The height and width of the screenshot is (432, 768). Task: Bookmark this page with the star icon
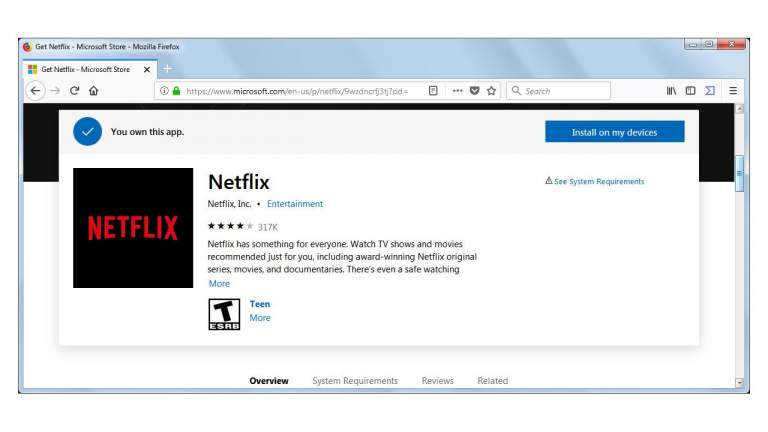(x=491, y=91)
